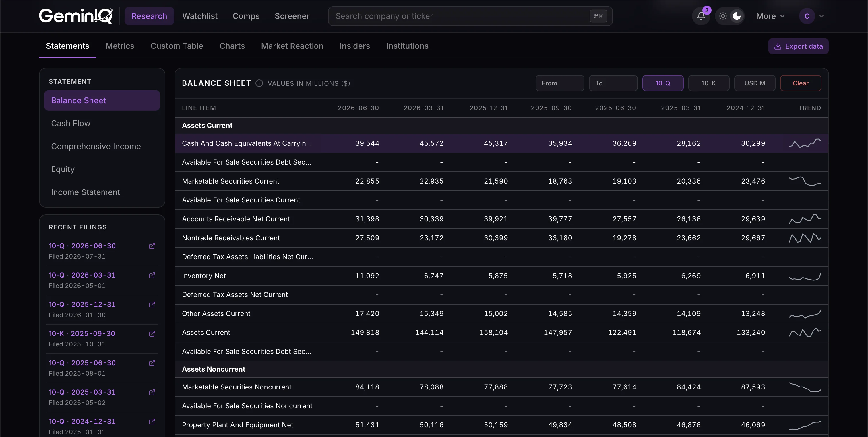This screenshot has width=868, height=437.
Task: Switch to the Market Reaction tab
Action: click(x=292, y=46)
